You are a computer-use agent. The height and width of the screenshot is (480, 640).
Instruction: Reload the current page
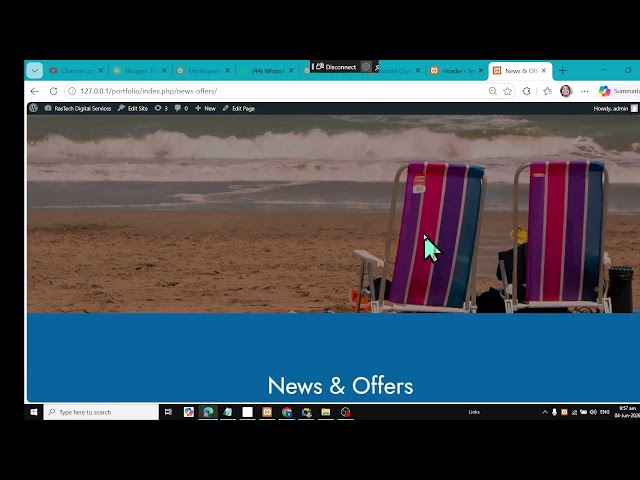pos(53,91)
